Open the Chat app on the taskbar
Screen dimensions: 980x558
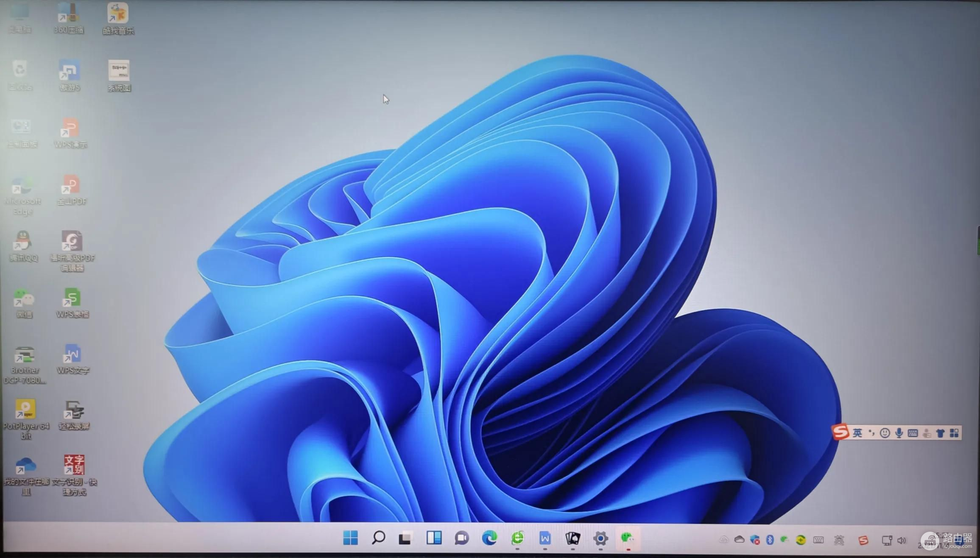point(462,538)
